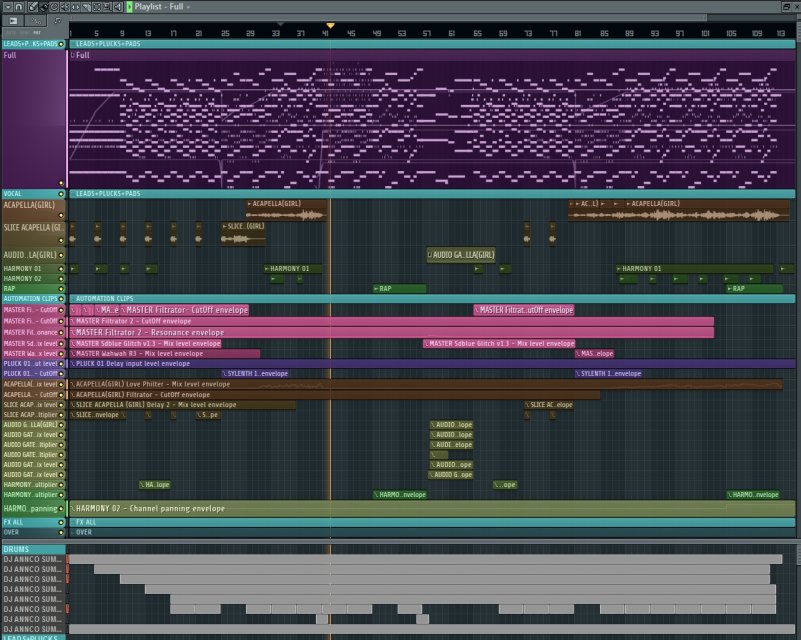Open the playlist options menu arrow

click(8, 7)
